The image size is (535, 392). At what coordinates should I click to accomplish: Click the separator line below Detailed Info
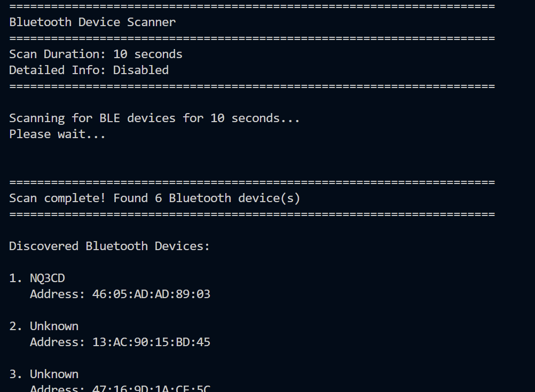point(252,86)
